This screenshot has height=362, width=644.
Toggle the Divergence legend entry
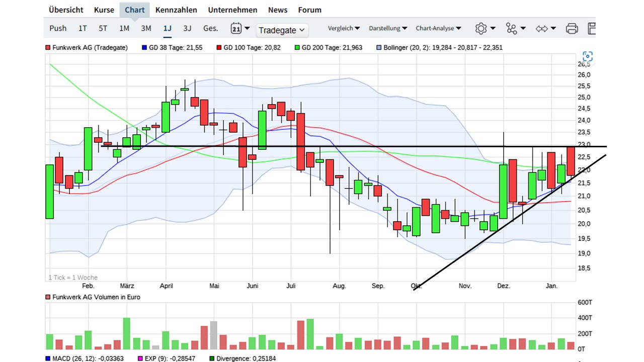[243, 358]
